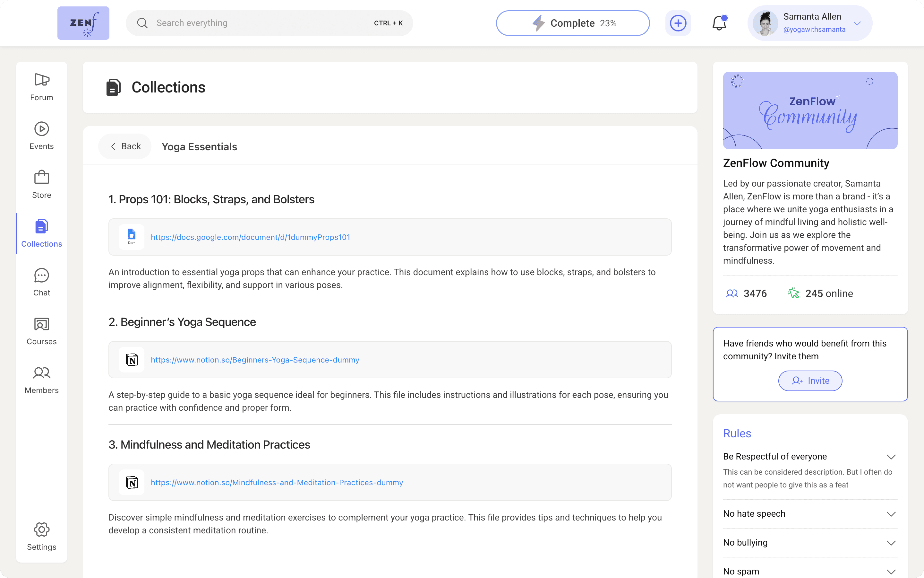Click the Store bag icon

click(x=42, y=177)
